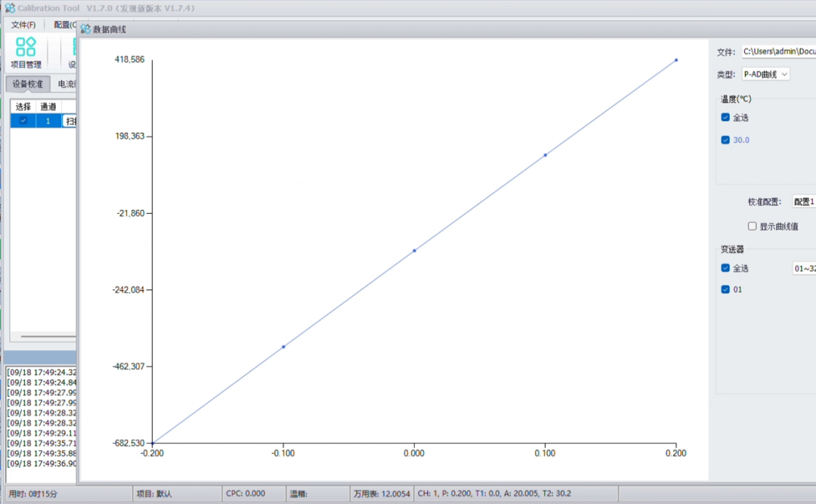The height and width of the screenshot is (504, 816).
Task: Click log entry 09/18 17:49:36.90
Action: point(42,463)
